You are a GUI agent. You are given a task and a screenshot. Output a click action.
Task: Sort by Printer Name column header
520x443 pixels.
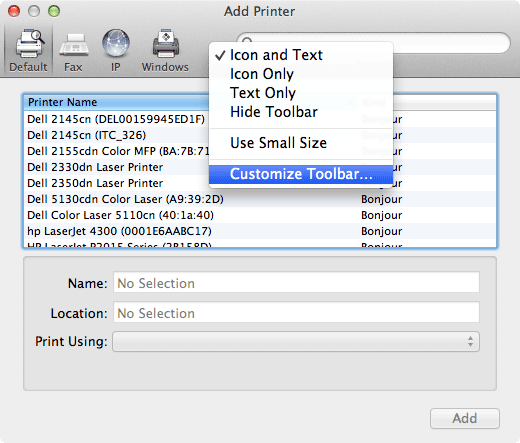point(117,102)
